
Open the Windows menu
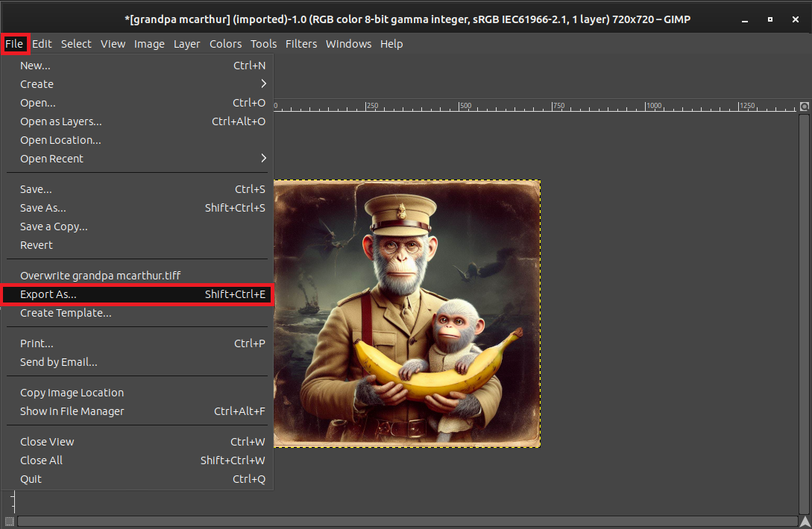pos(348,44)
